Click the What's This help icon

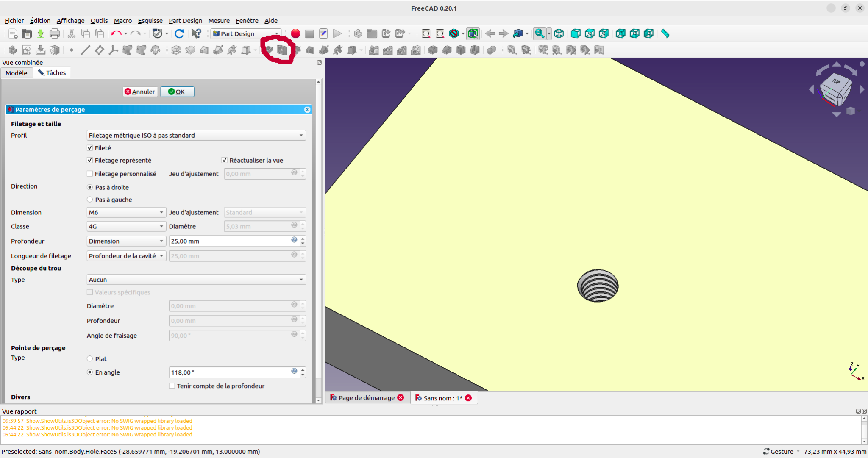pyautogui.click(x=196, y=33)
